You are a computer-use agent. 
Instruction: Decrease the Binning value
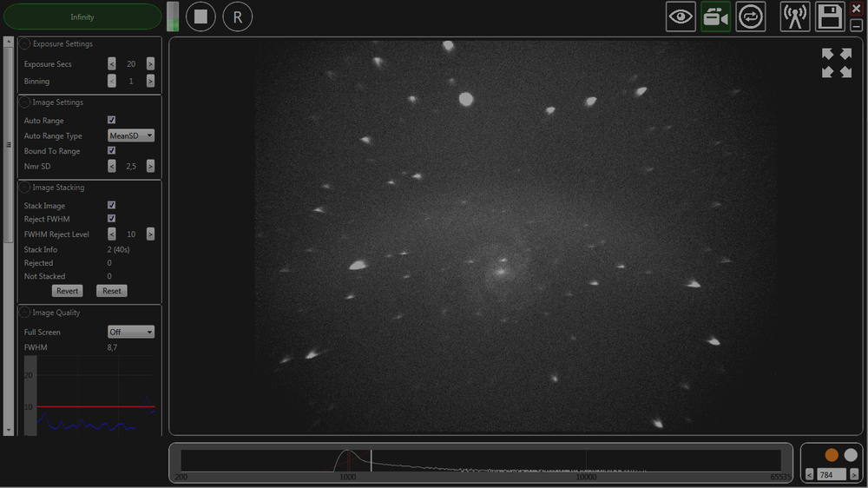[112, 81]
